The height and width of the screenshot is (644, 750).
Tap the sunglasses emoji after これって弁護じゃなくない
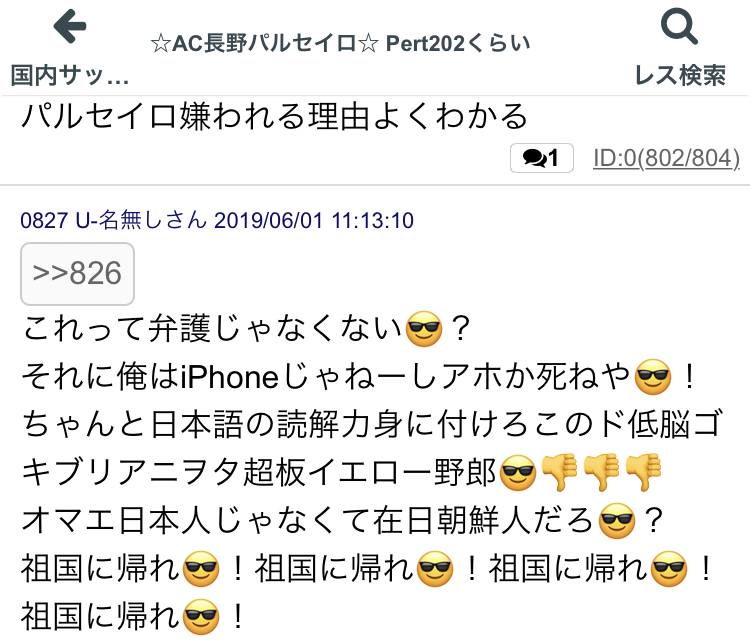pos(423,329)
